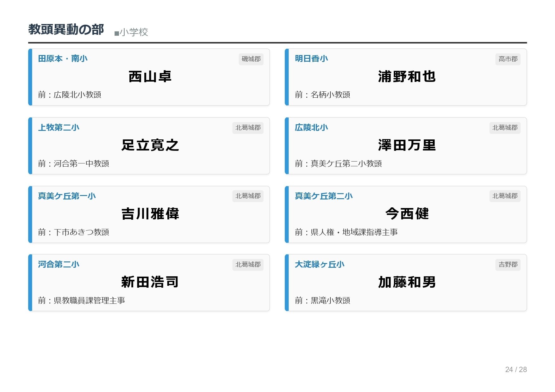The height and width of the screenshot is (392, 555).
Task: Select the name 加藤和男
Action: coord(407,282)
